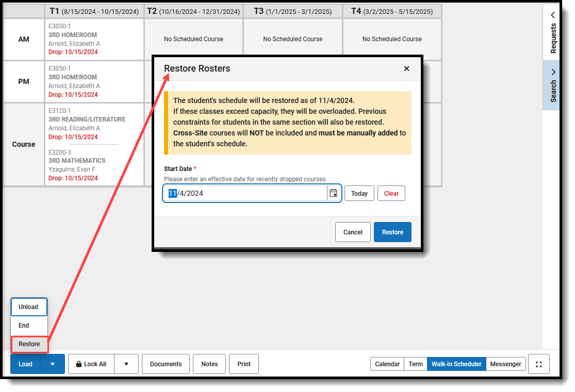Image resolution: width=575 pixels, height=392 pixels.
Task: Open Notes
Action: (x=209, y=364)
